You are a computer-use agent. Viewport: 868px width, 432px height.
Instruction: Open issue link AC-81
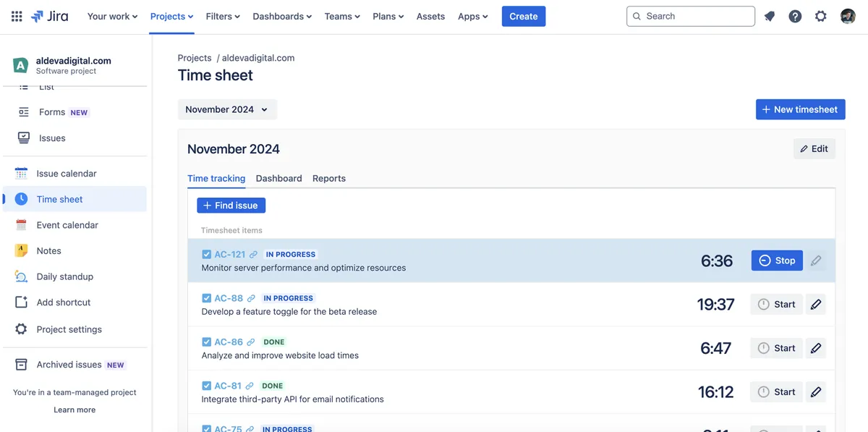click(228, 386)
